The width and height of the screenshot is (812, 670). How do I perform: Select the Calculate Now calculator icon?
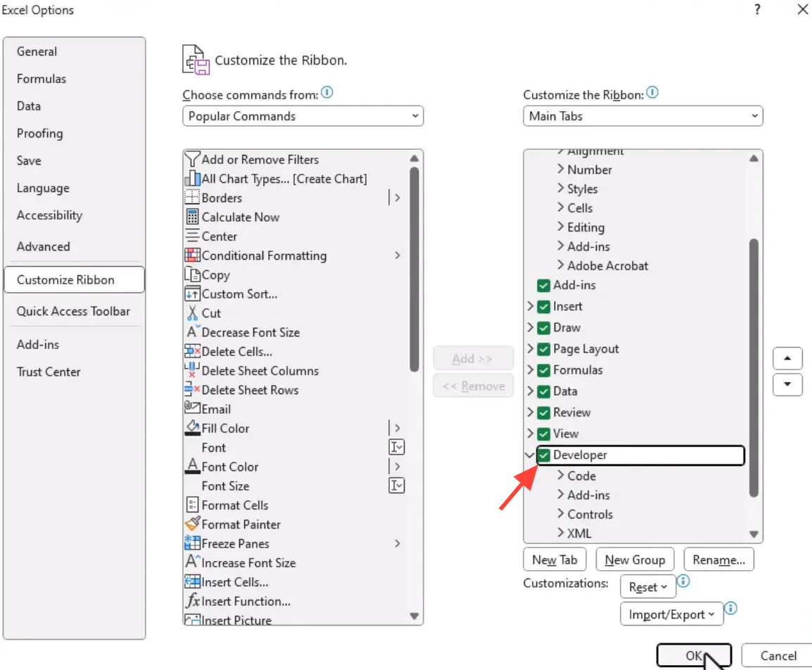point(192,217)
